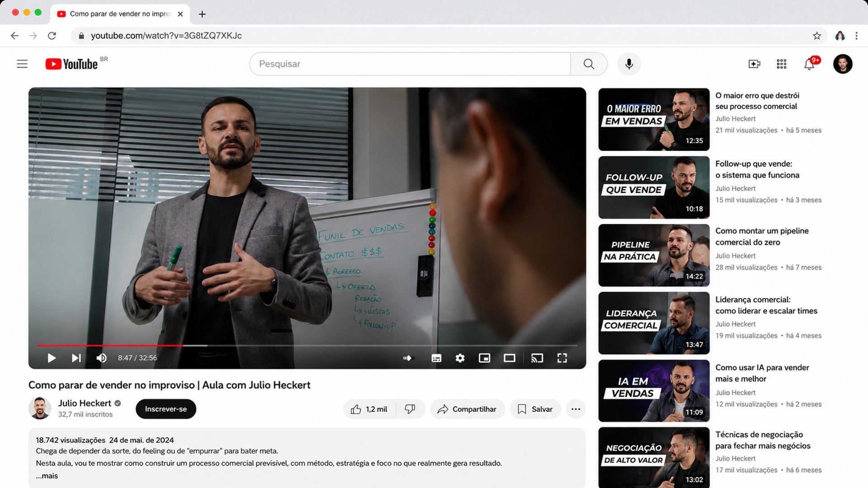
Task: Play the paused video
Action: click(x=52, y=358)
